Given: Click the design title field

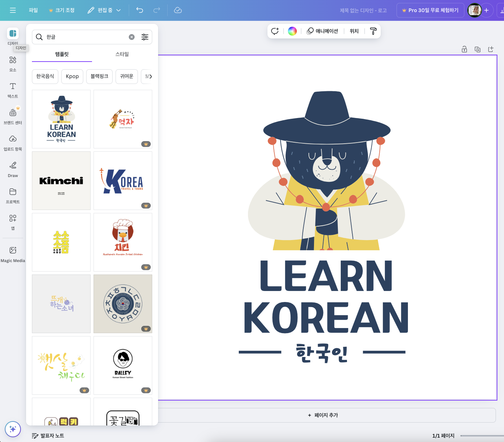Looking at the screenshot, I should tap(363, 10).
